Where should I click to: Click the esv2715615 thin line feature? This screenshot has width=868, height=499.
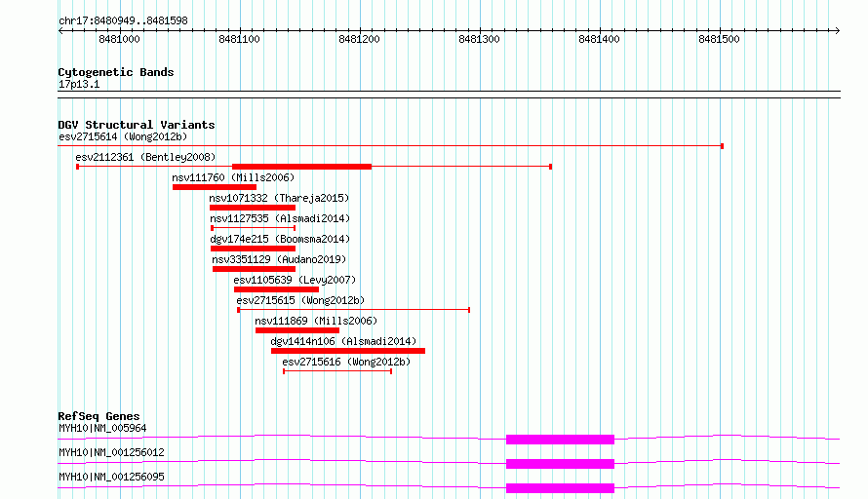(x=354, y=310)
